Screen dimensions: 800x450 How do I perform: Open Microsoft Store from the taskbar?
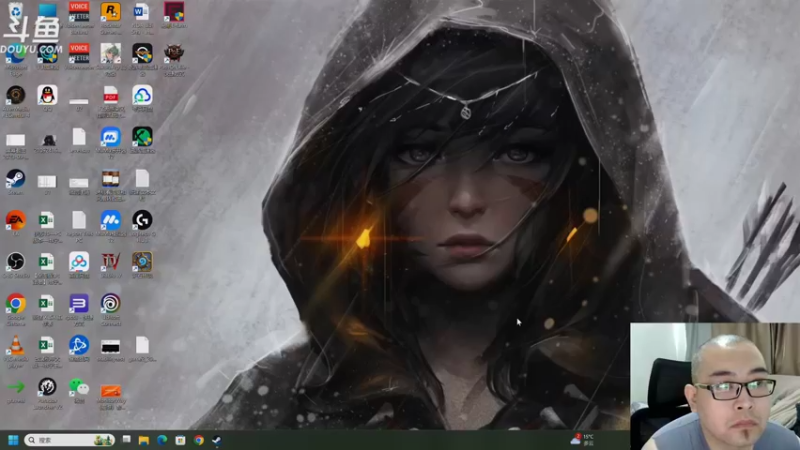[x=180, y=440]
